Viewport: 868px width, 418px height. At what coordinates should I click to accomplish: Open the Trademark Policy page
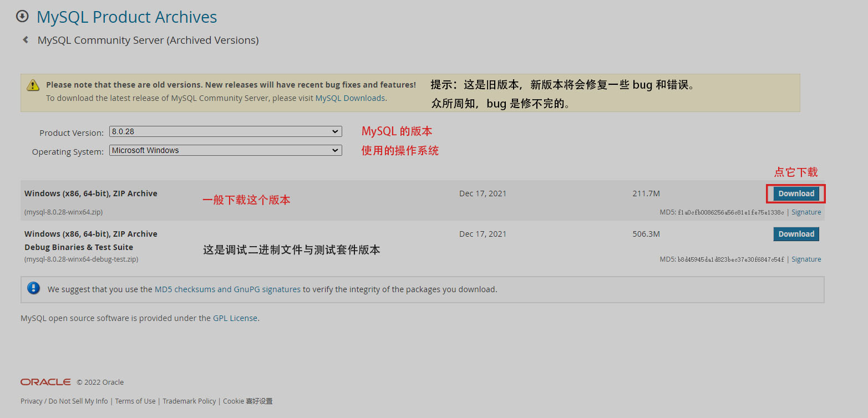click(189, 401)
